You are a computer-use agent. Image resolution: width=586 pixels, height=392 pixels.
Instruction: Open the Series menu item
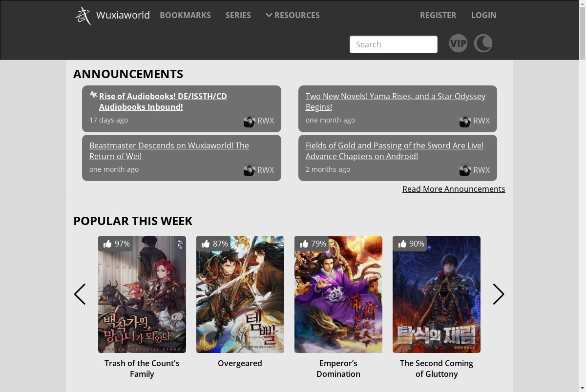(x=238, y=15)
